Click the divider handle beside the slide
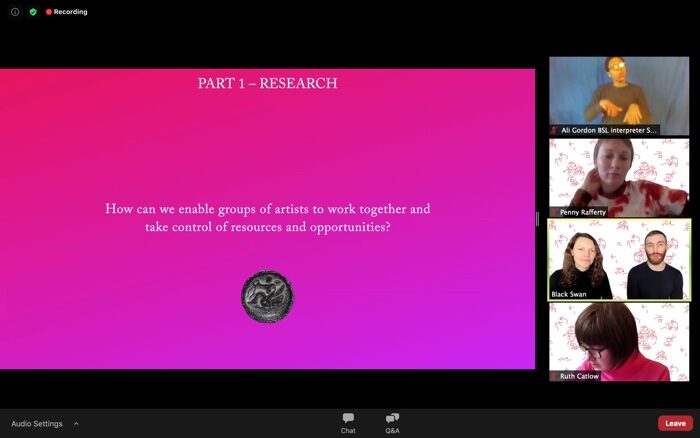 point(538,219)
